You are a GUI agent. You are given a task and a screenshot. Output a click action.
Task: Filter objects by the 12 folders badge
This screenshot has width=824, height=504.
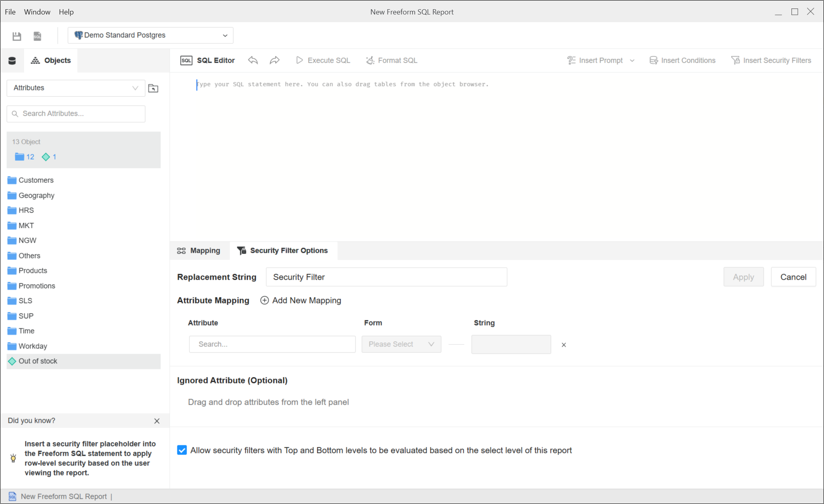tap(25, 157)
